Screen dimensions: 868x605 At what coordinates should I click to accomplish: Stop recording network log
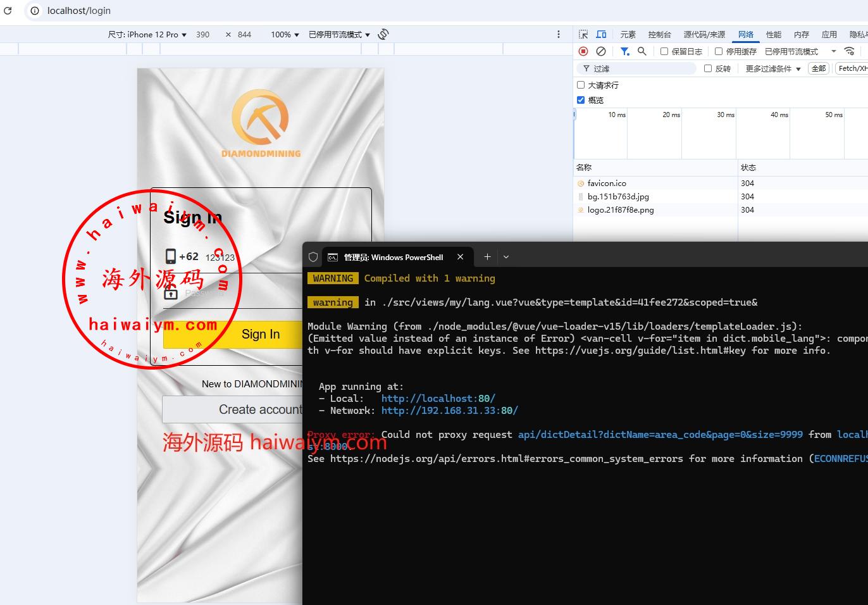click(x=583, y=51)
